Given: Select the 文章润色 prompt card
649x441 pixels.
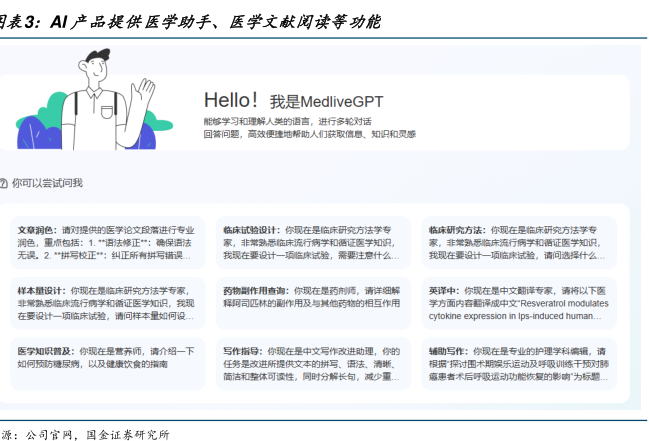Looking at the screenshot, I should [109, 242].
